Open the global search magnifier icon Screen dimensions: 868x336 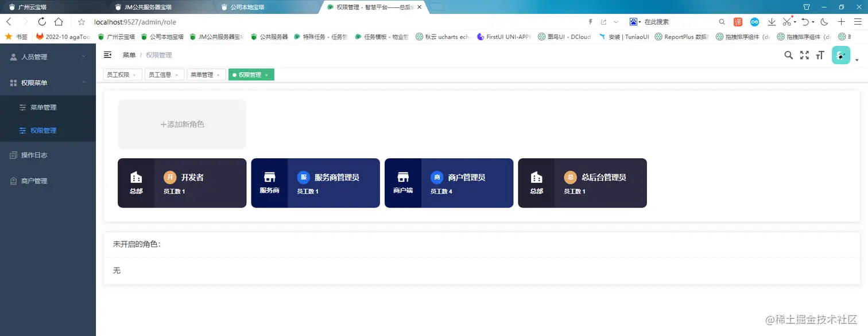(x=788, y=55)
